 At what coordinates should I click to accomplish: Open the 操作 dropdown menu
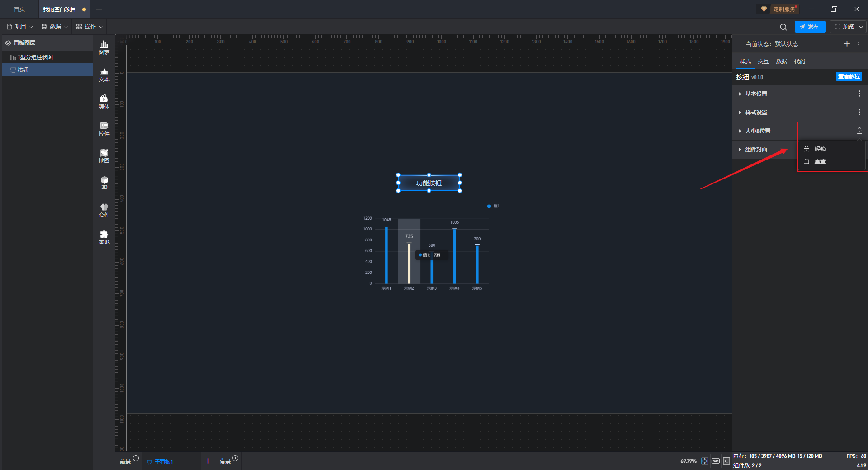(90, 27)
